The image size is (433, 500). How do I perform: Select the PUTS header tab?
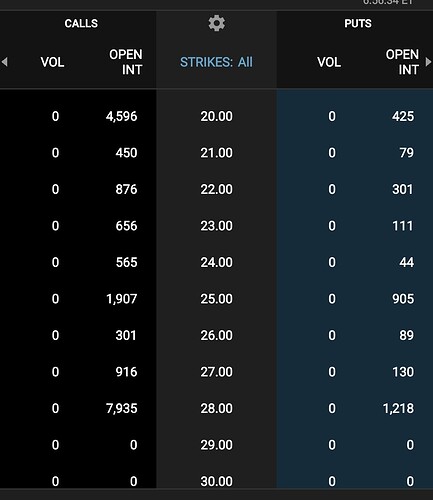pos(358,24)
